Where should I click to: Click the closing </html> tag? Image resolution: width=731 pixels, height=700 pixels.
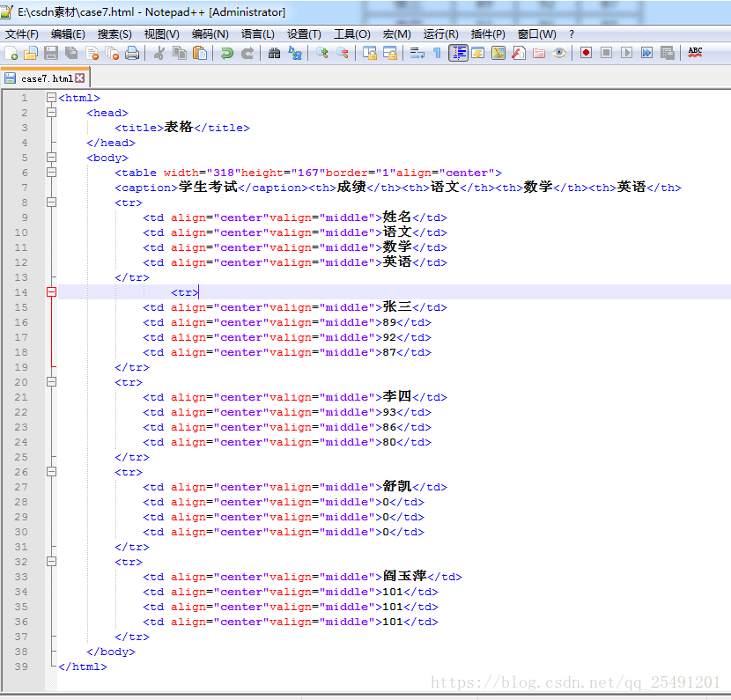(83, 667)
